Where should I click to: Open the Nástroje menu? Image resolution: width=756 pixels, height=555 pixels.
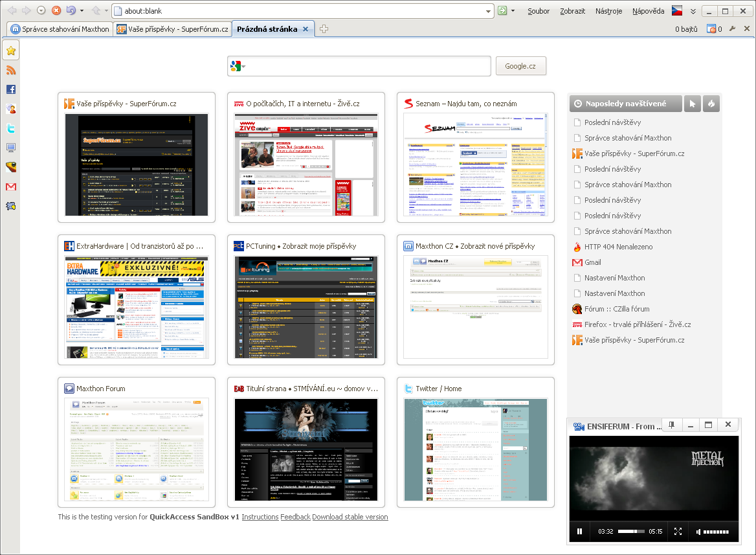pyautogui.click(x=608, y=11)
